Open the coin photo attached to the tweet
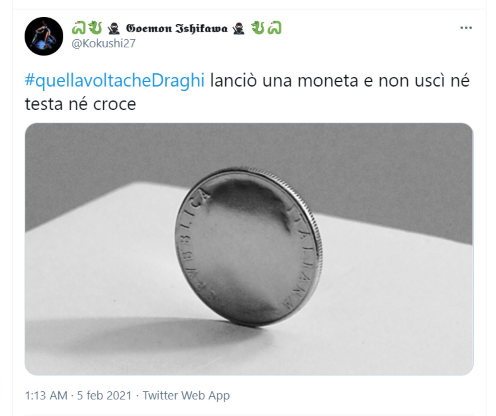Image resolution: width=496 pixels, height=416 pixels. pos(249,249)
